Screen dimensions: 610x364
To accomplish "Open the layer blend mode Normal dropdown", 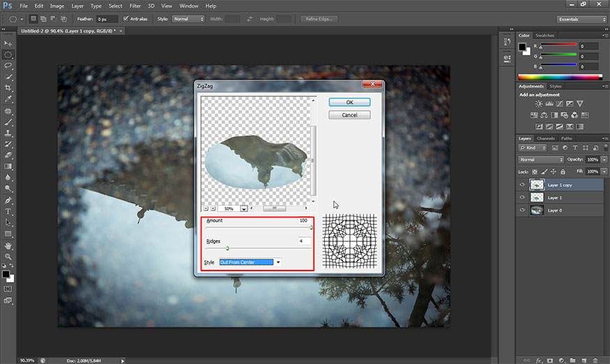I will click(542, 160).
